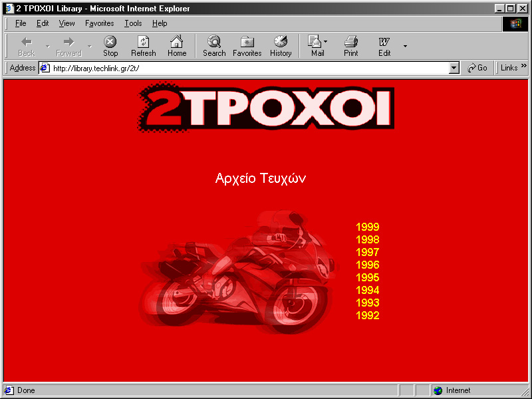Open the Back history dropdown arrow
Image resolution: width=532 pixels, height=399 pixels.
[x=48, y=46]
